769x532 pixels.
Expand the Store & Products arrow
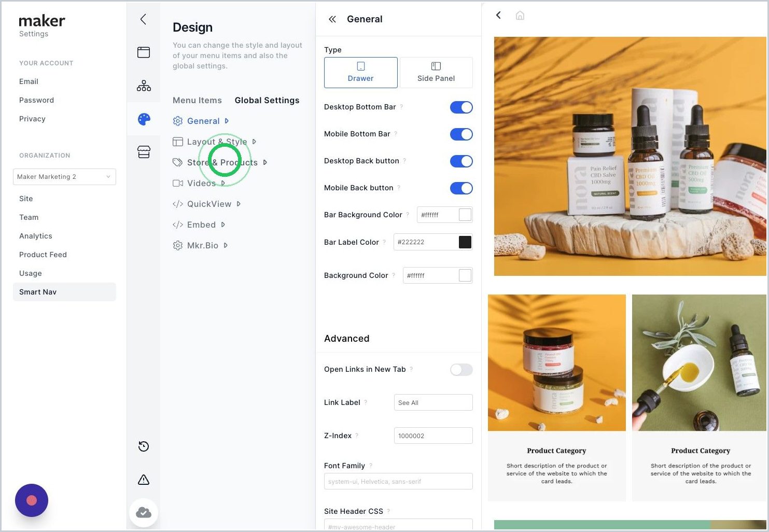tap(265, 162)
